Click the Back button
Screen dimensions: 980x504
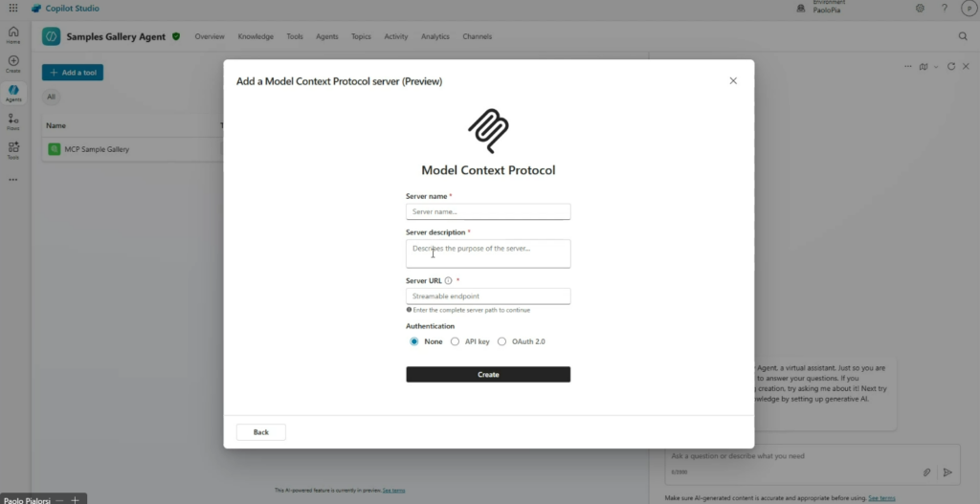(260, 432)
